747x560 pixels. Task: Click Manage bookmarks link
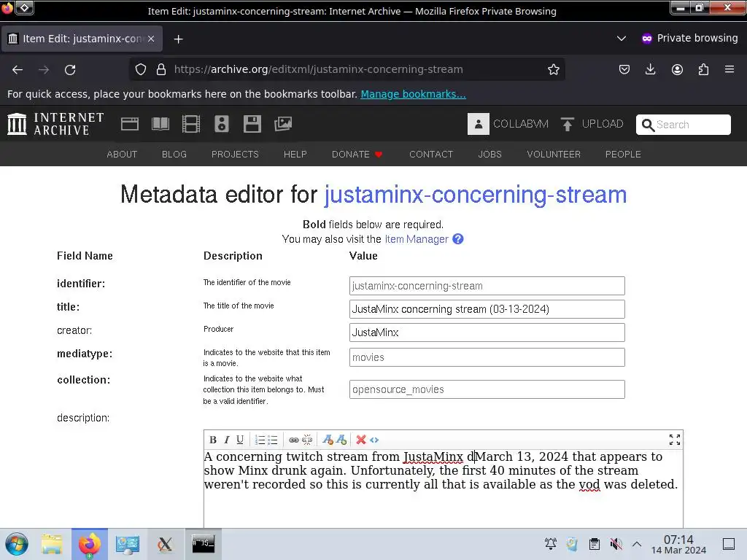click(413, 94)
